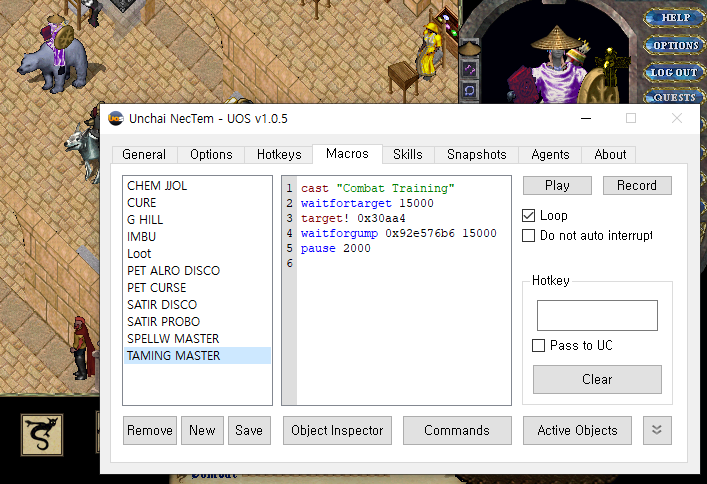The width and height of the screenshot is (707, 484).
Task: Open the game QUESTS button
Action: tap(674, 97)
